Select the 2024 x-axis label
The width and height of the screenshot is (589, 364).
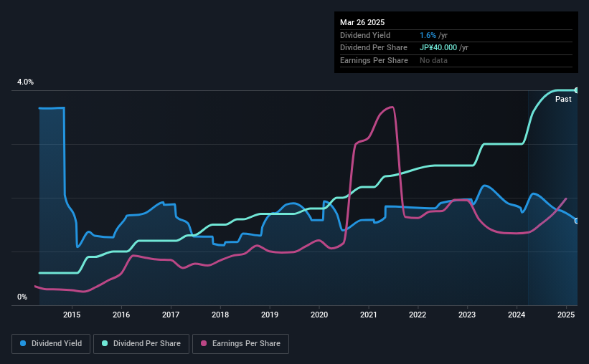pyautogui.click(x=517, y=315)
